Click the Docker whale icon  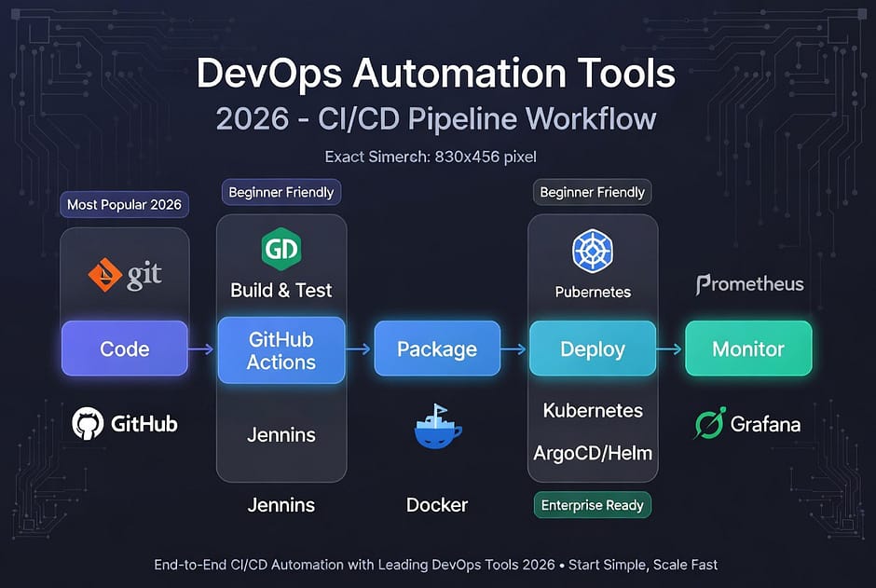[x=438, y=427]
